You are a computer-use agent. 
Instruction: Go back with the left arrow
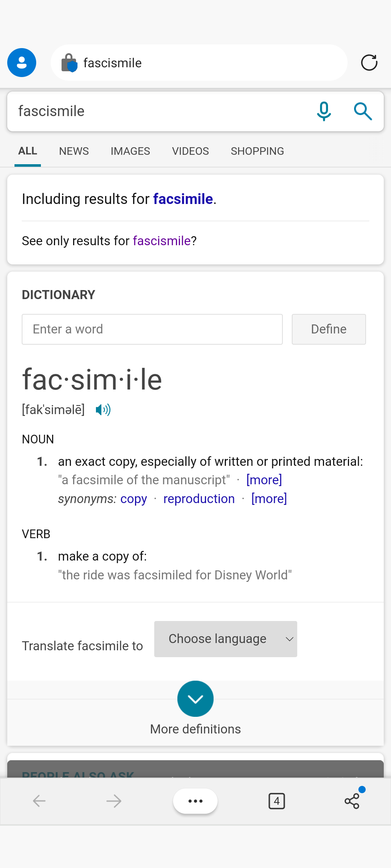click(39, 801)
